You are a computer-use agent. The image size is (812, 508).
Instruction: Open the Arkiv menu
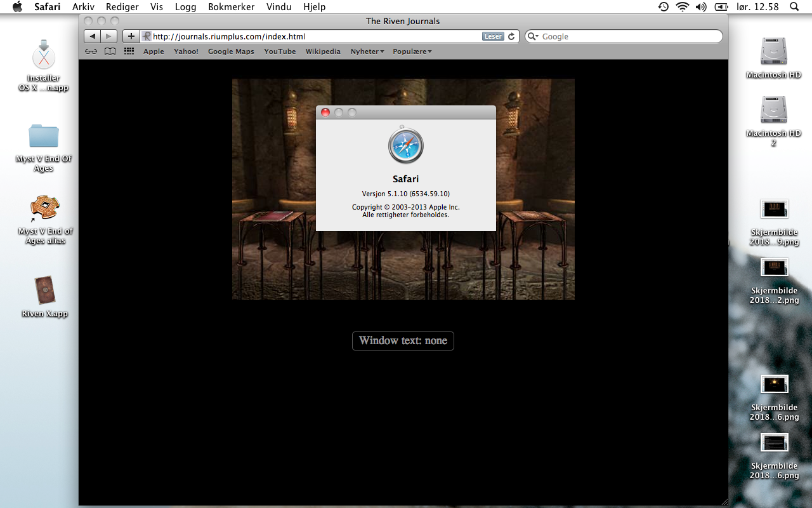point(83,7)
